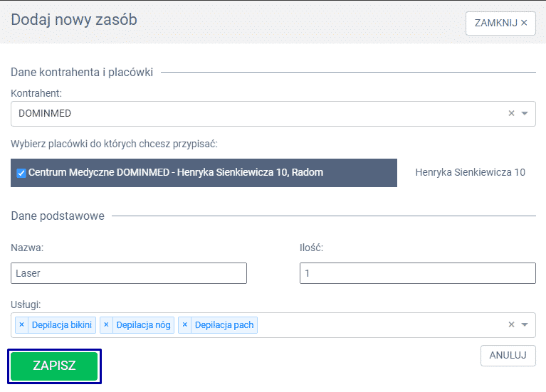Click the Henryka Sienkiewicza 10 address text
Image resolution: width=546 pixels, height=392 pixels.
470,172
